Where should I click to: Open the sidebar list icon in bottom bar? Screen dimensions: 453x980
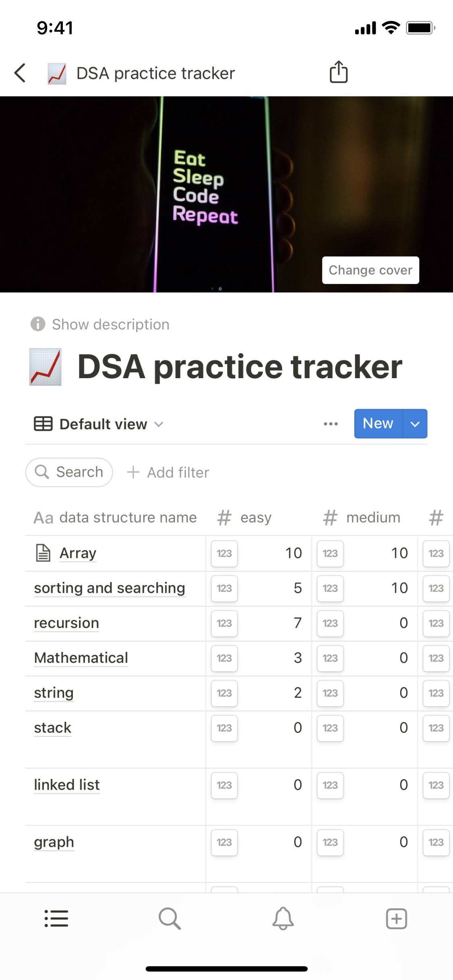click(x=56, y=918)
